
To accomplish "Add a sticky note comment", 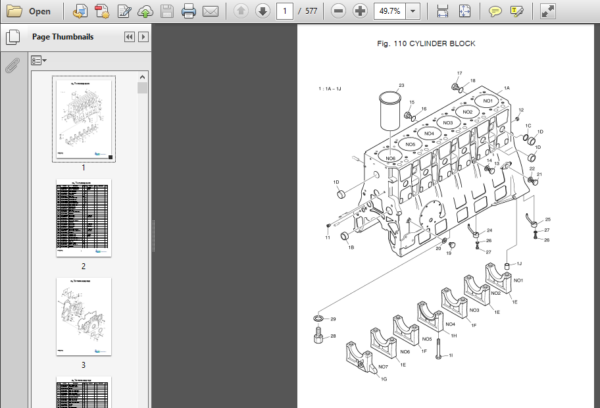I will (x=495, y=11).
